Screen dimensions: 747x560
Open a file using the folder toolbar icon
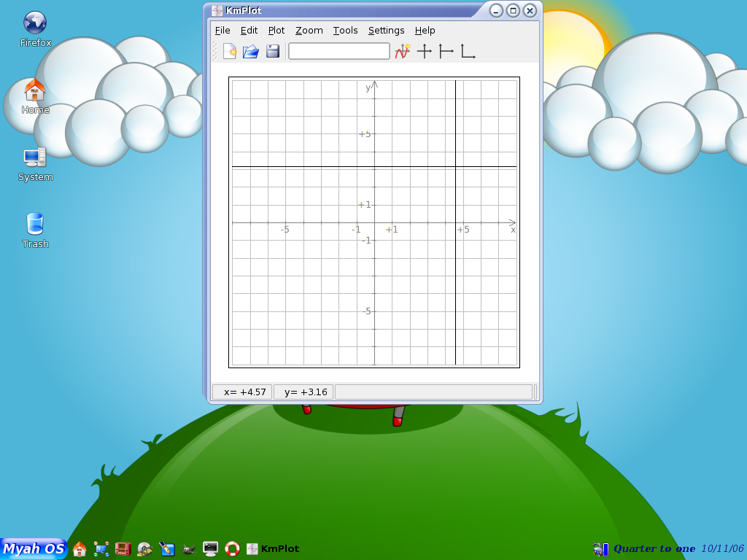coord(251,52)
